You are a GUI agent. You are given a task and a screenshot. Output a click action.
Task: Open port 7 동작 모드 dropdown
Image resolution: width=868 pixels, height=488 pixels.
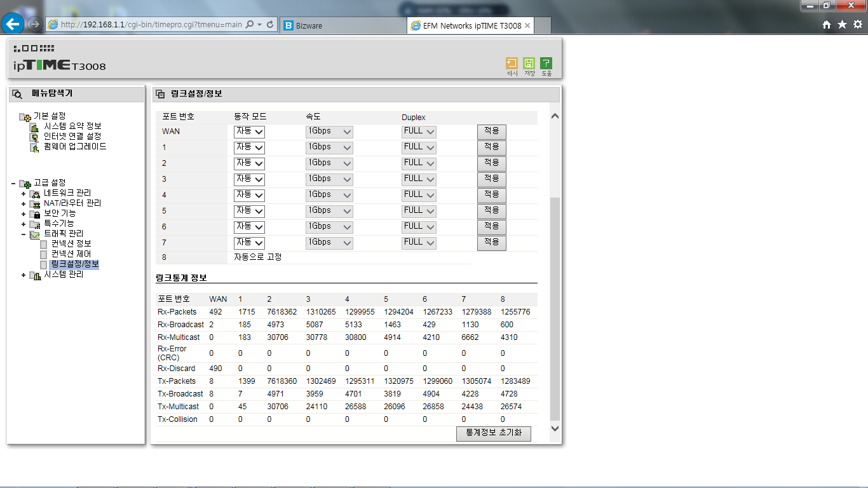coord(249,243)
